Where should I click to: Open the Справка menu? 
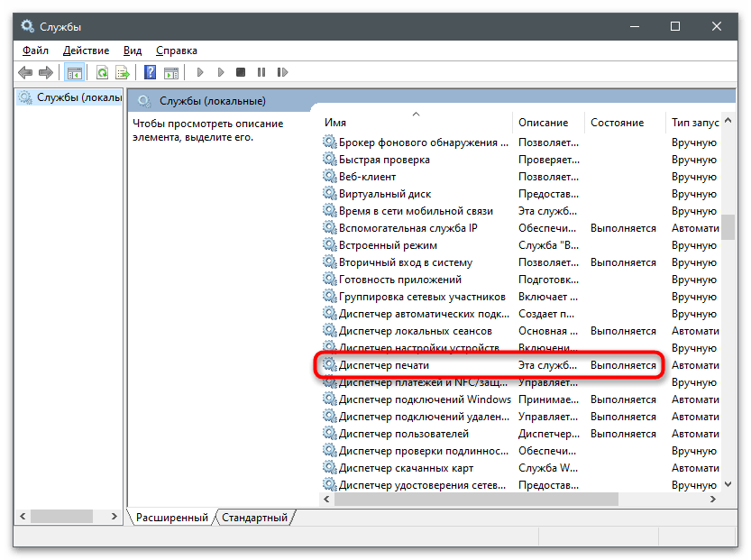[177, 50]
